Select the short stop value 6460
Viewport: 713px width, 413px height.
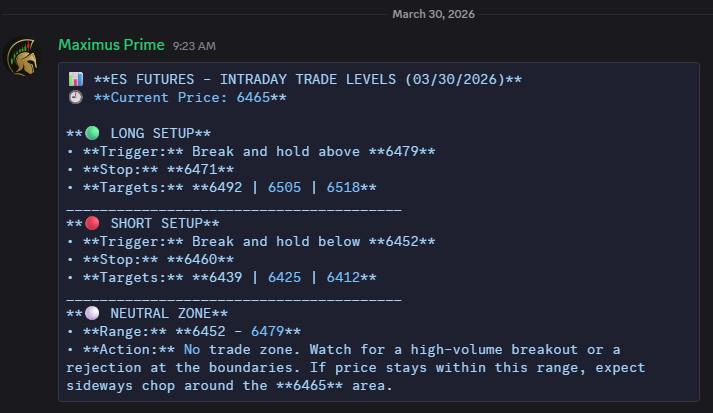[x=201, y=260]
